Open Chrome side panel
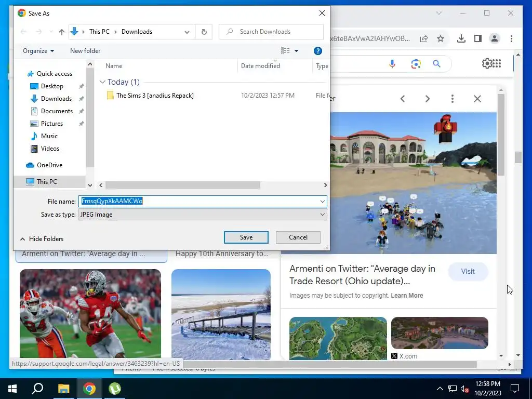Viewport: 532px width, 399px height. [478, 38]
